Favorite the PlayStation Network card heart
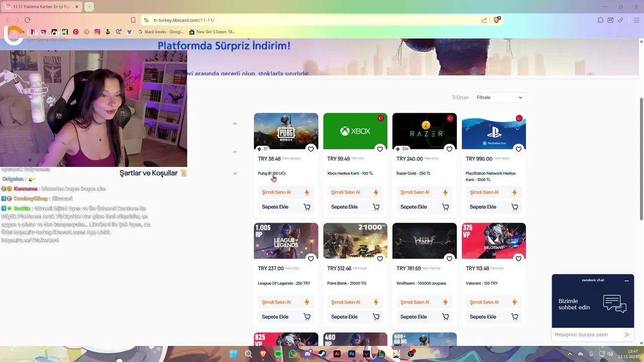 519,149
